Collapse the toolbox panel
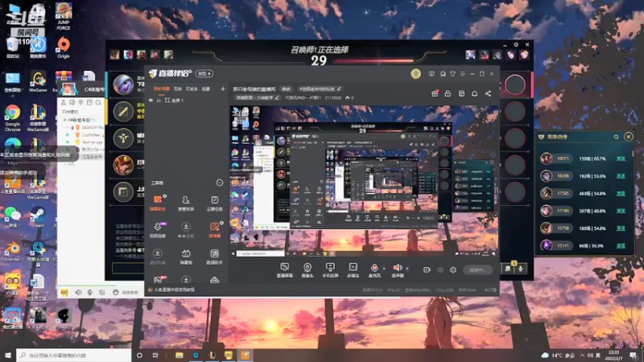 pyautogui.click(x=219, y=183)
